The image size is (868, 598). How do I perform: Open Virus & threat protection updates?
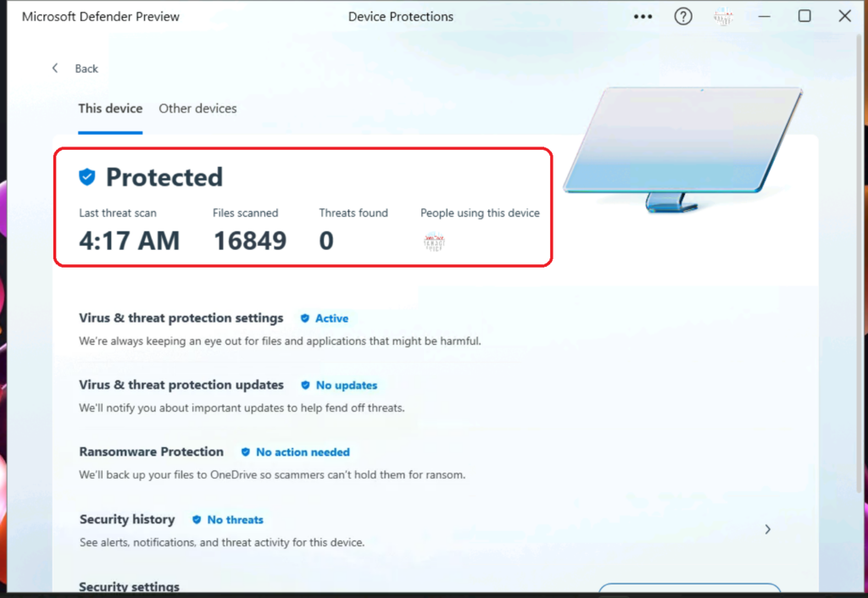point(181,385)
